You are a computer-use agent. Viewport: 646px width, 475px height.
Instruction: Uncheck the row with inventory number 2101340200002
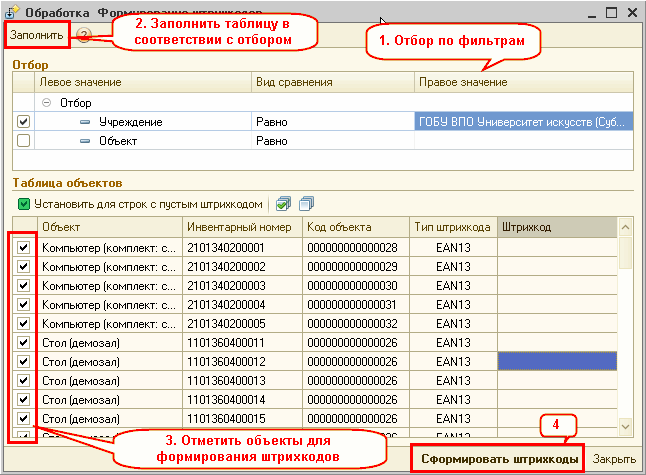point(23,266)
